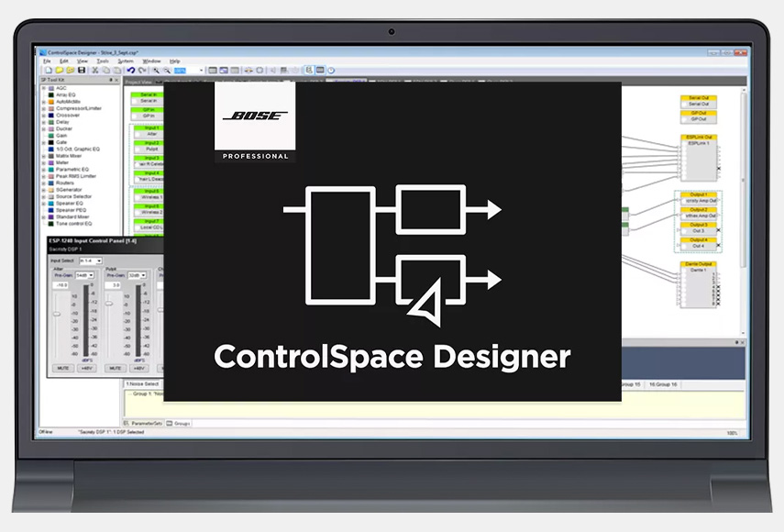The height and width of the screenshot is (532, 784).
Task: Select the black Gate block icon
Action: click(51, 142)
